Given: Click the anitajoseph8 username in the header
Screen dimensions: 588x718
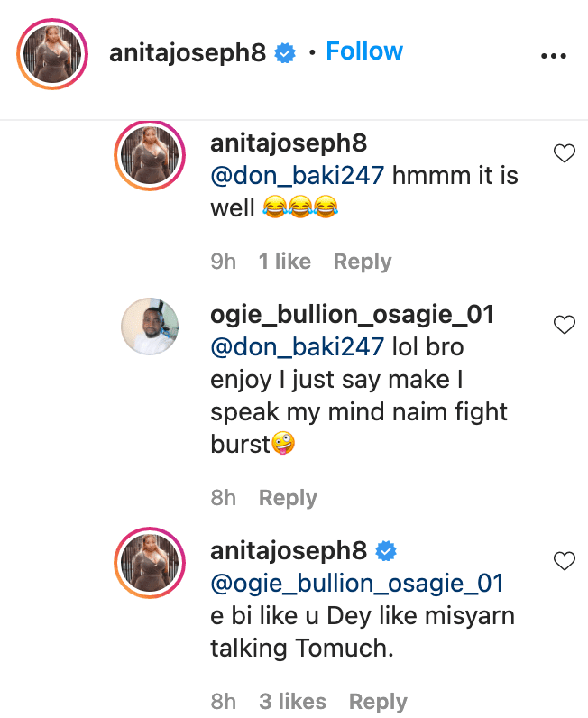Looking at the screenshot, I should 188,53.
